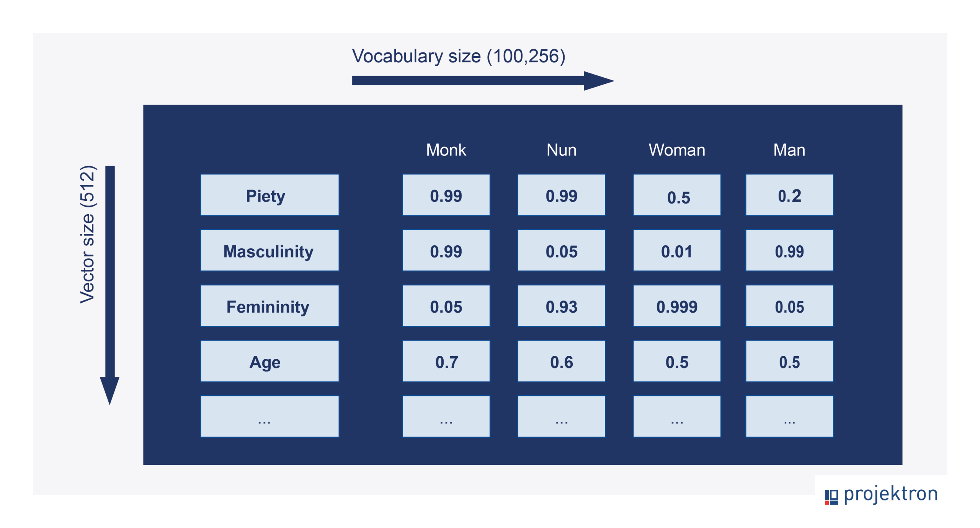
Task: Click the Nun column header
Action: 561,150
